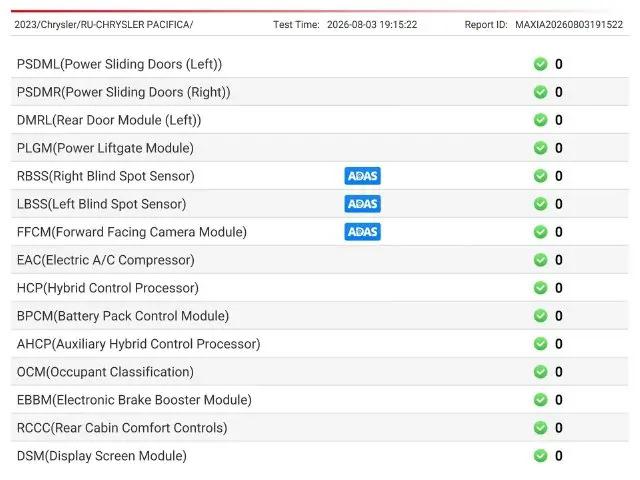640x480 pixels.
Task: Click green check beside EAC compressor
Action: click(540, 260)
